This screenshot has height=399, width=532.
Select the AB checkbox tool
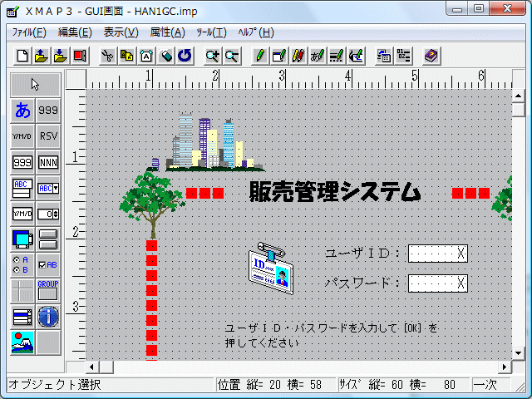[x=48, y=265]
